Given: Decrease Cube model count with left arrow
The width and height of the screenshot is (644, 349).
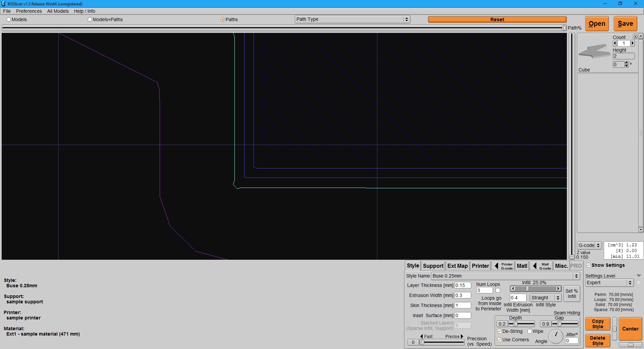Looking at the screenshot, I should (615, 43).
